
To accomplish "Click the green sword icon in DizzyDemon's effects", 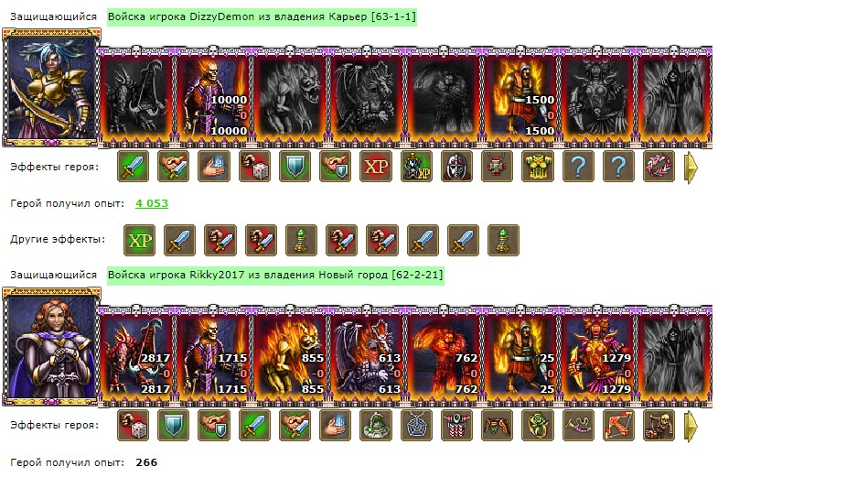I will (133, 167).
